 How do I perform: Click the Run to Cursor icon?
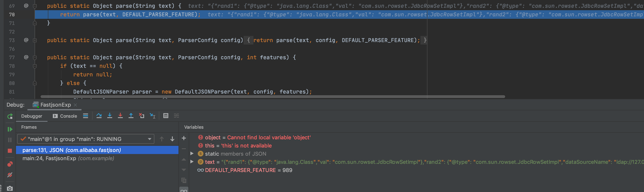(153, 116)
